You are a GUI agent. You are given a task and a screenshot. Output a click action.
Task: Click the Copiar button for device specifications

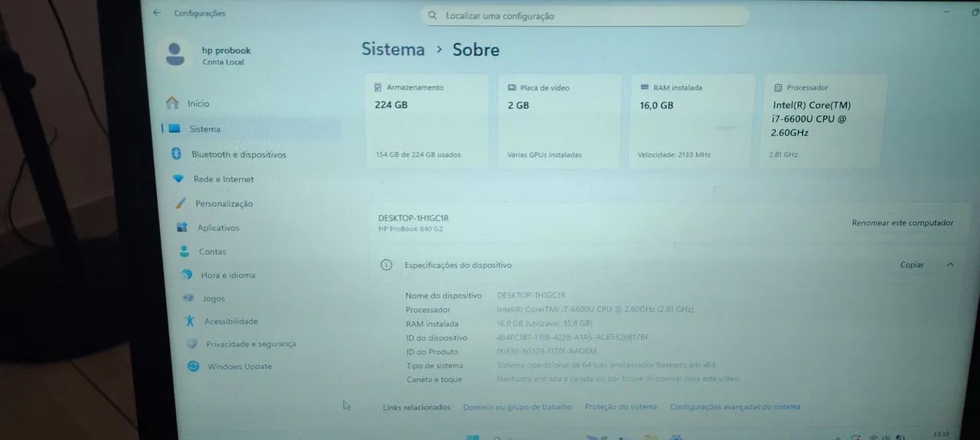coord(912,265)
